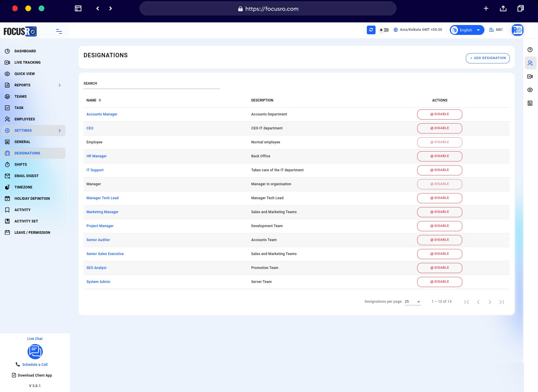Open the Dashboard menu item
Image resolution: width=538 pixels, height=392 pixels.
coord(25,51)
